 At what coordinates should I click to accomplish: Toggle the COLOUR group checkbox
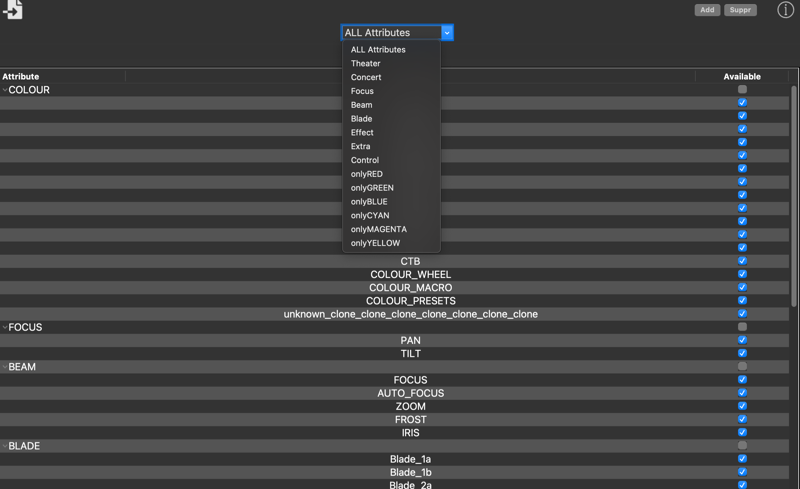[742, 89]
